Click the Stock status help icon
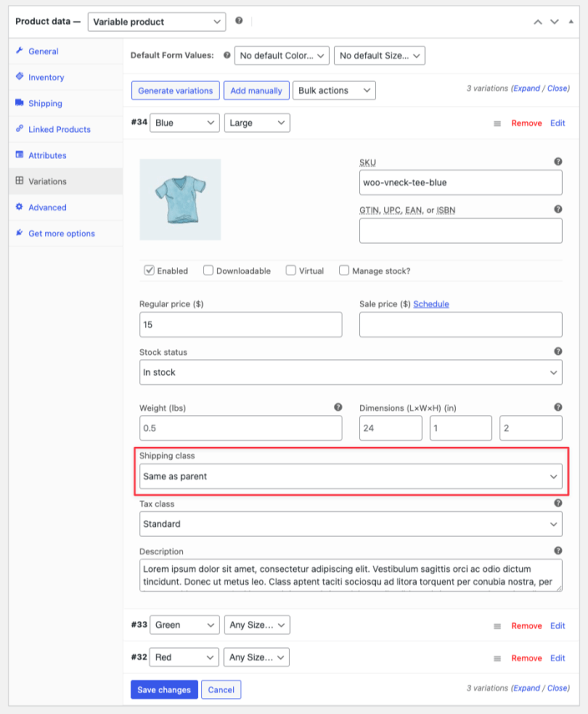 point(558,352)
